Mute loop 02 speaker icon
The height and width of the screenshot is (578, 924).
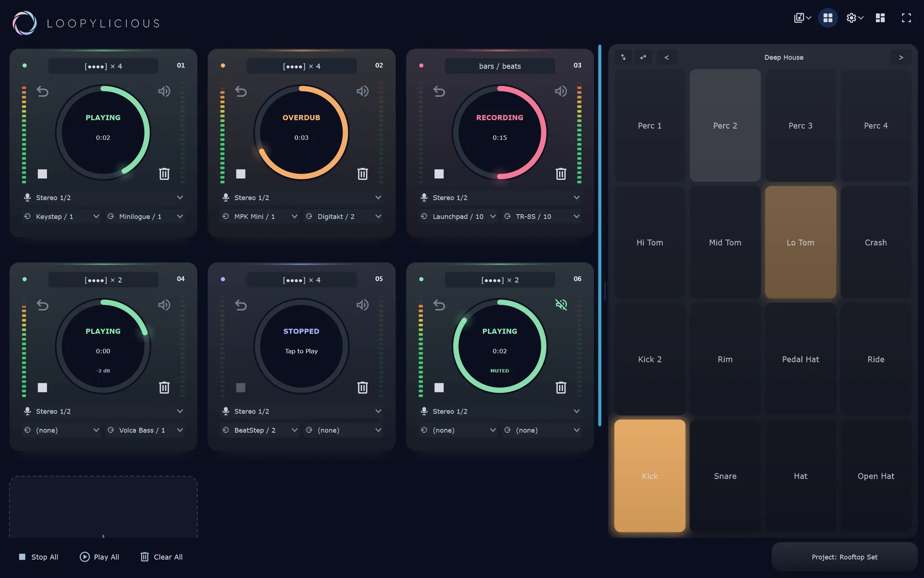pos(362,91)
